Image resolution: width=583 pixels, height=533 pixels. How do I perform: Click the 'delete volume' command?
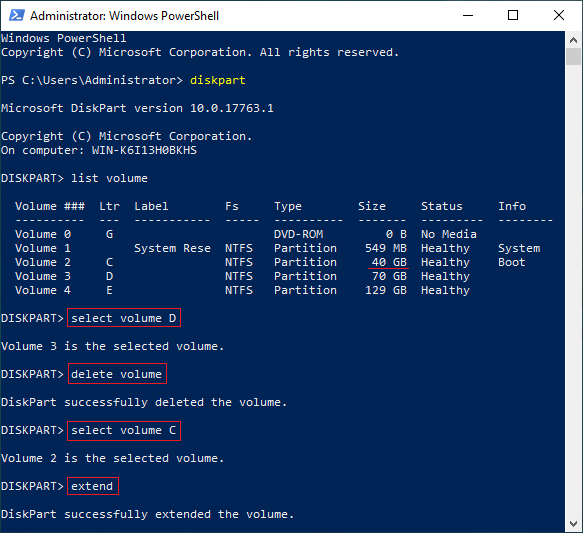(117, 374)
